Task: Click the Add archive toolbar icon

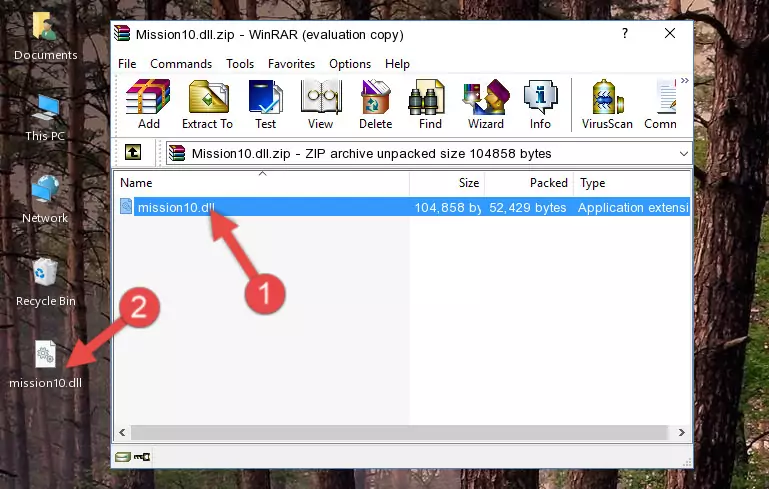Action: point(148,104)
